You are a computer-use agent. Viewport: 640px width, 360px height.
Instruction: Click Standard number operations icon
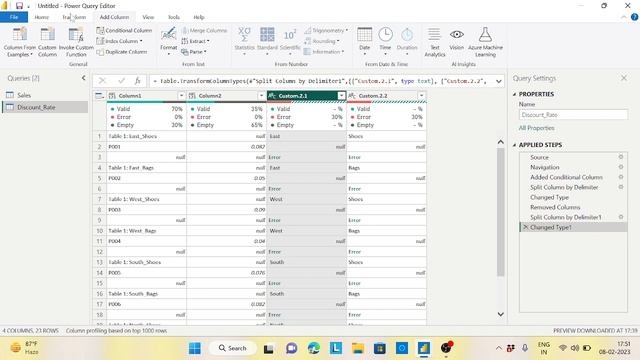(267, 35)
